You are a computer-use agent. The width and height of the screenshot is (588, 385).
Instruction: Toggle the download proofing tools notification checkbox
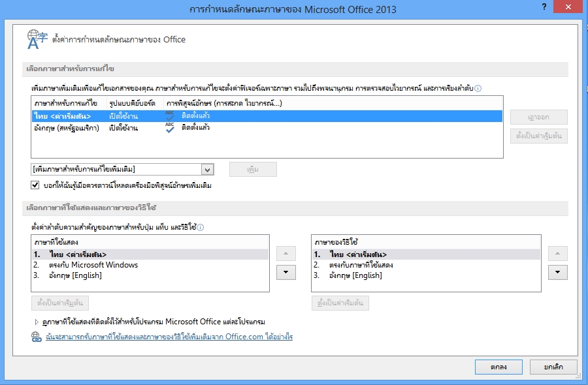[x=35, y=185]
